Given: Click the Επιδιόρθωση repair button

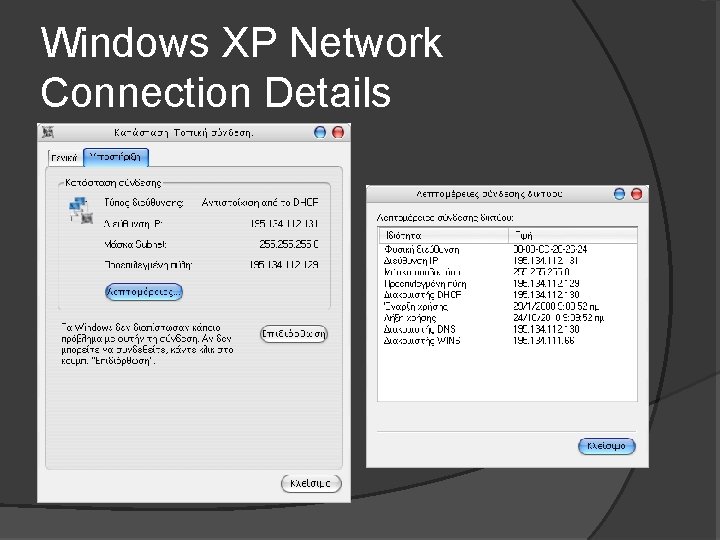Looking at the screenshot, I should [x=294, y=334].
